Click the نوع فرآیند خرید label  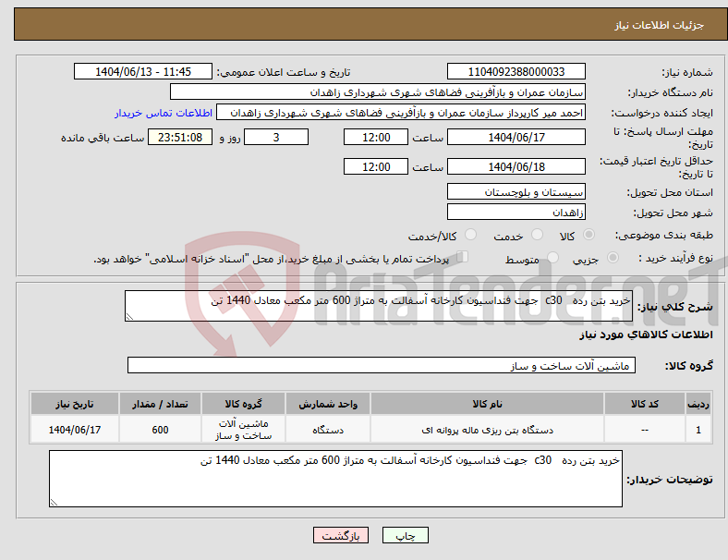(x=676, y=258)
